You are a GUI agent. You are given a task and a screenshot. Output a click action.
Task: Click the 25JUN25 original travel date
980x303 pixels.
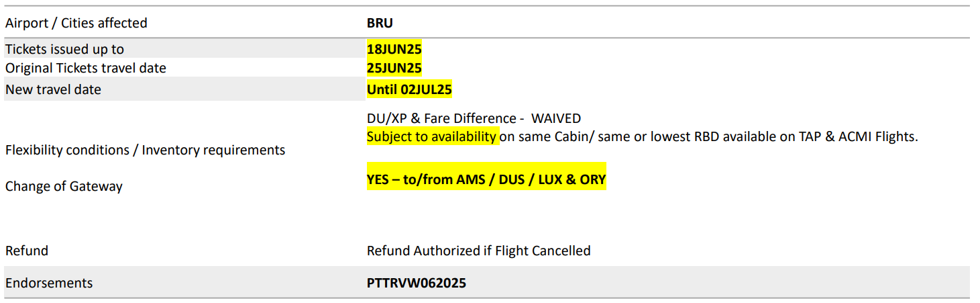click(x=394, y=68)
